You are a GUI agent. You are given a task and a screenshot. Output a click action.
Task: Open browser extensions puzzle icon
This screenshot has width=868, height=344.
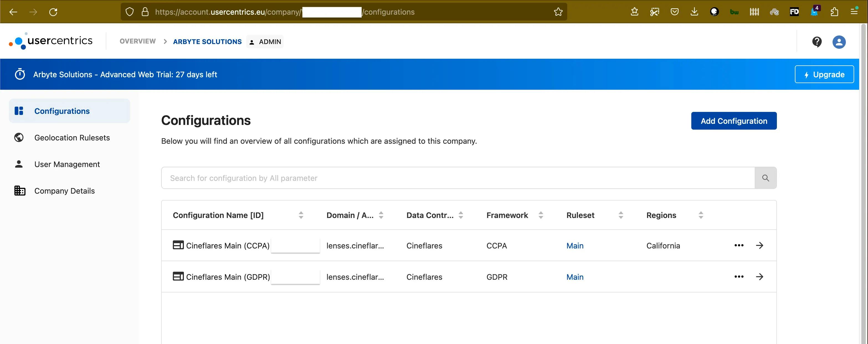(834, 12)
